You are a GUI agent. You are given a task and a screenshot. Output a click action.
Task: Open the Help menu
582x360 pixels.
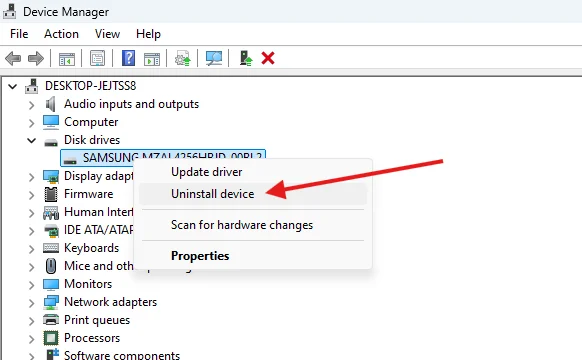click(148, 34)
